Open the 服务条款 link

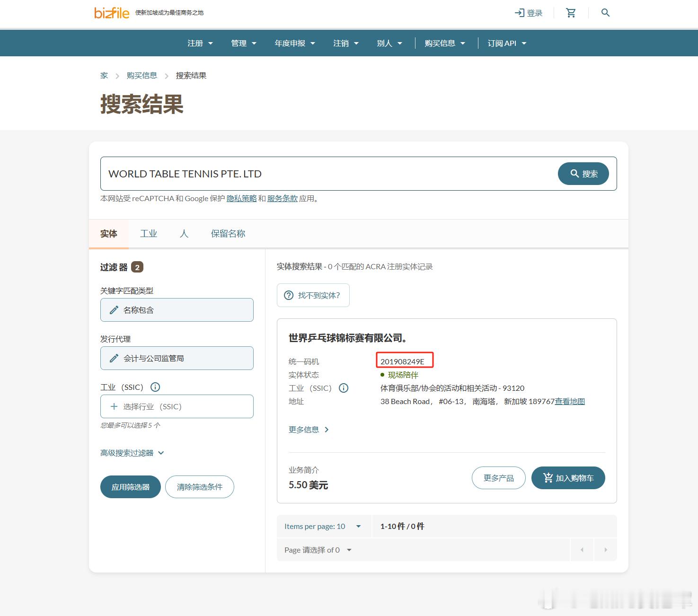pyautogui.click(x=283, y=198)
